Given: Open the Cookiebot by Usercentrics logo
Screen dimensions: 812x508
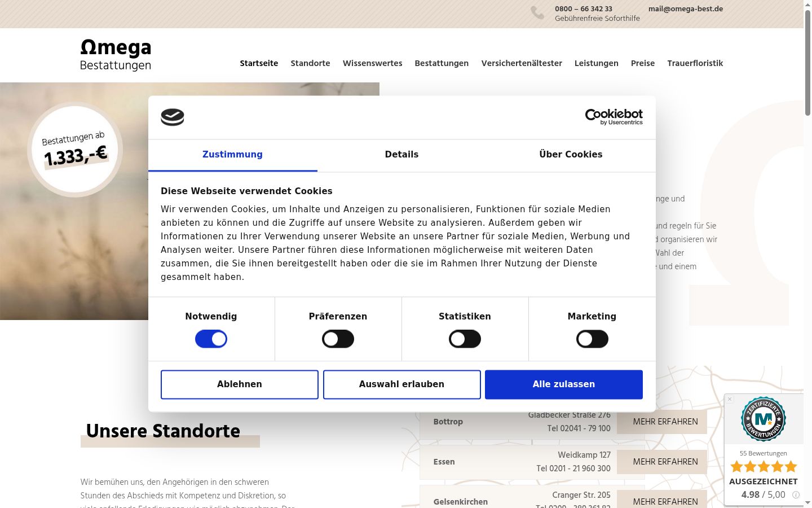Looking at the screenshot, I should pyautogui.click(x=614, y=117).
